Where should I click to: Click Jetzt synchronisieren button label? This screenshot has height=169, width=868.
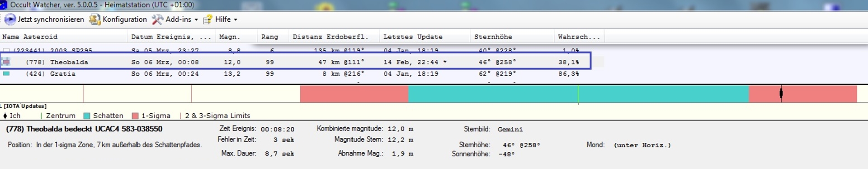[51, 19]
